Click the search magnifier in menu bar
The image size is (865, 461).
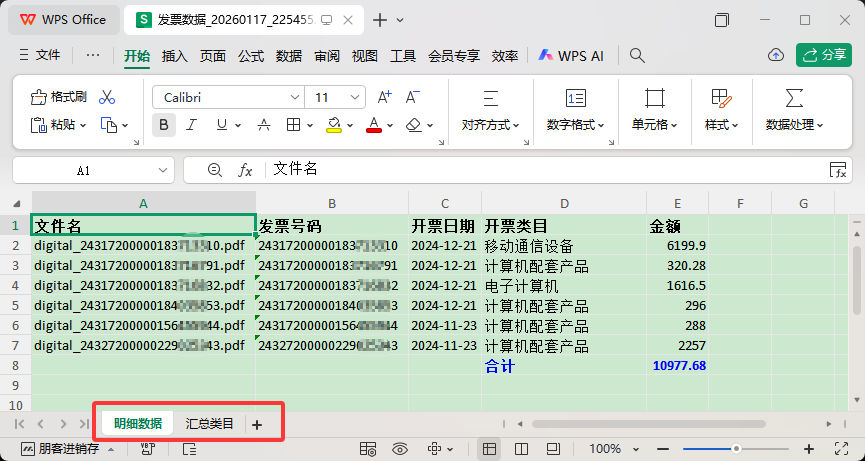637,55
